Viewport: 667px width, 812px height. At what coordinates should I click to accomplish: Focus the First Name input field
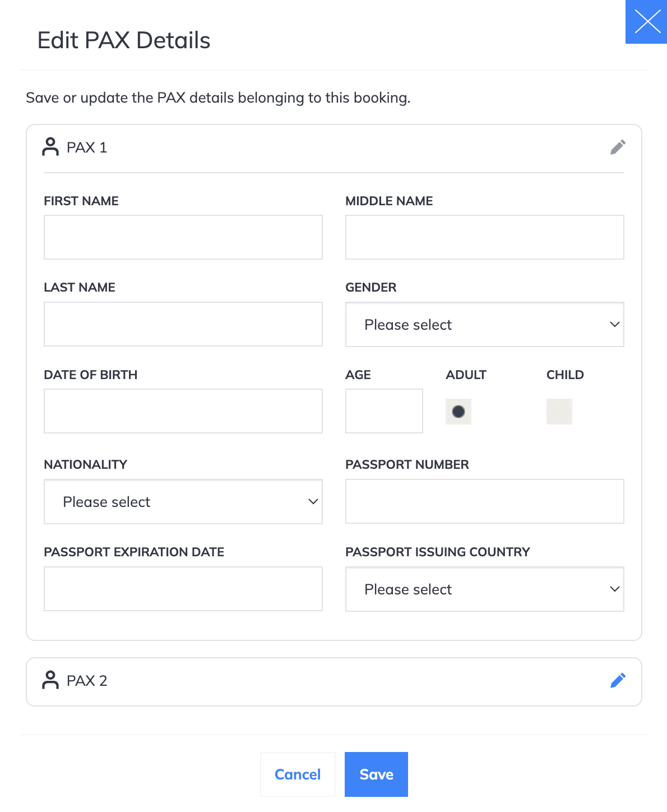click(x=183, y=237)
